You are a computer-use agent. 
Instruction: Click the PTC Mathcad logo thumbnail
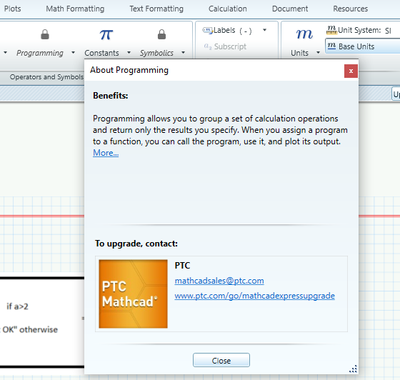click(133, 294)
